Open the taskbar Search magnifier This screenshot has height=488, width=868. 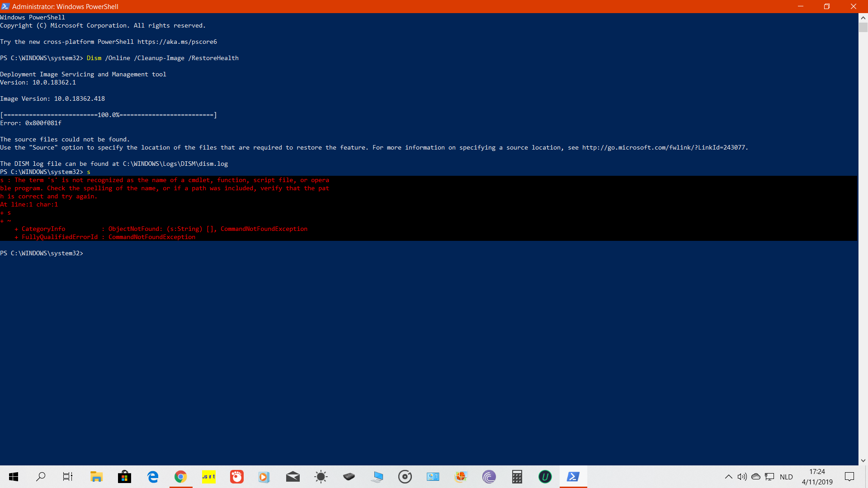(x=41, y=477)
